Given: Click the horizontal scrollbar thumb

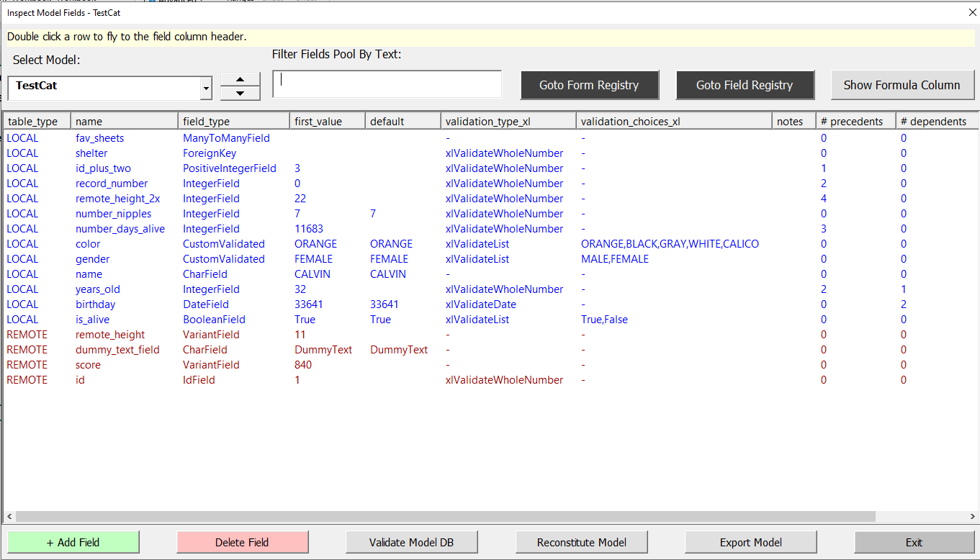Looking at the screenshot, I should pos(445,516).
